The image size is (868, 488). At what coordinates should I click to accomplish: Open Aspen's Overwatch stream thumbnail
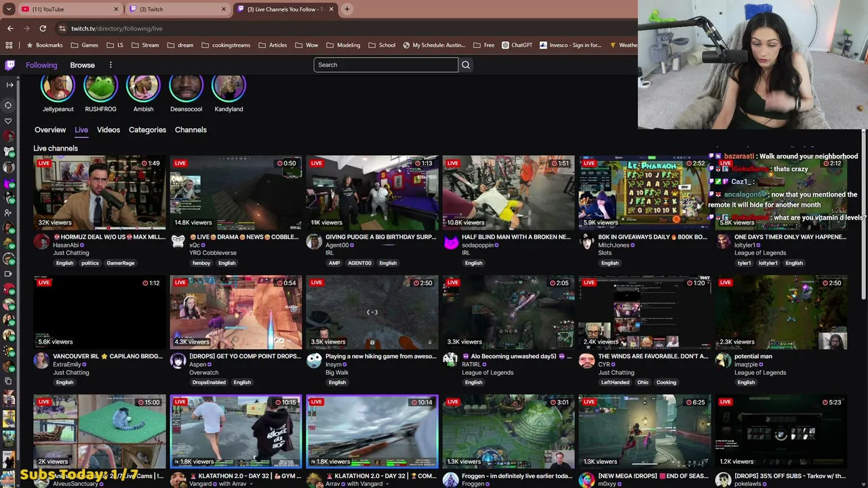pyautogui.click(x=236, y=312)
